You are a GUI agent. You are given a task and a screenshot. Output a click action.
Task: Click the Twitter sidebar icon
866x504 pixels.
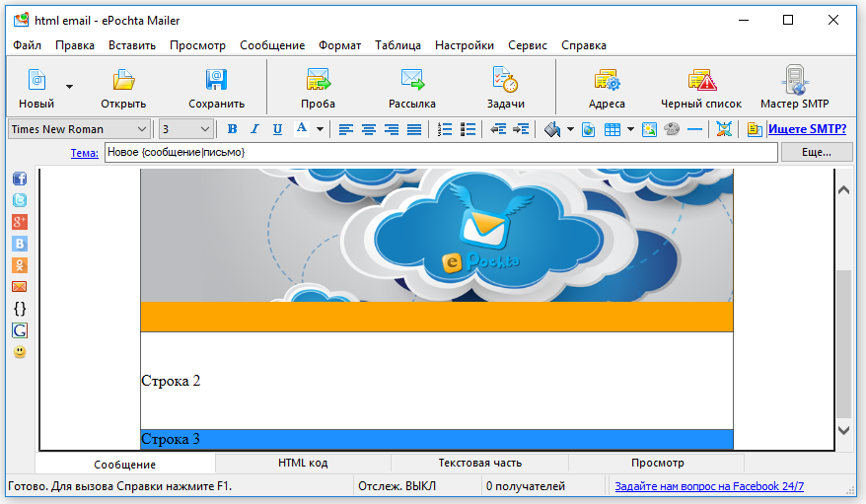(20, 200)
